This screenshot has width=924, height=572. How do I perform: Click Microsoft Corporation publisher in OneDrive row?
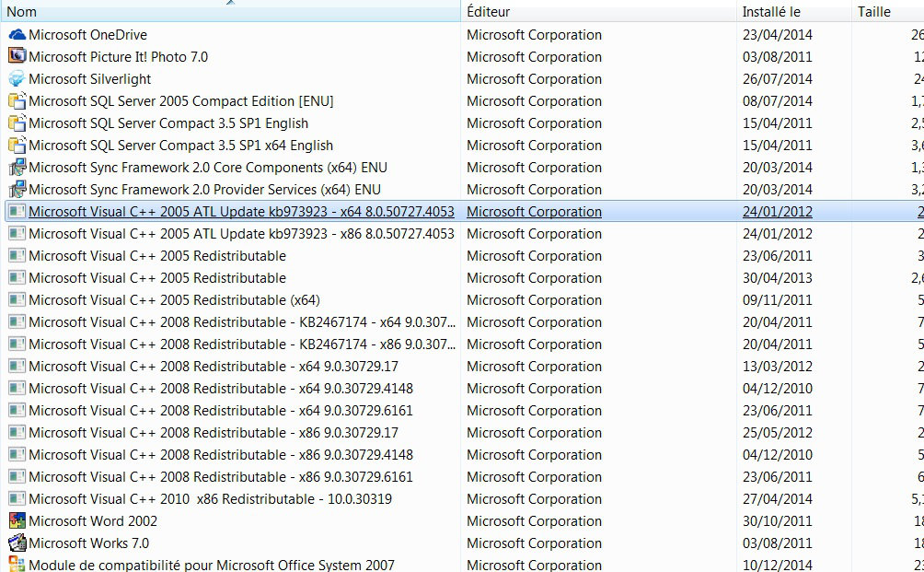534,35
